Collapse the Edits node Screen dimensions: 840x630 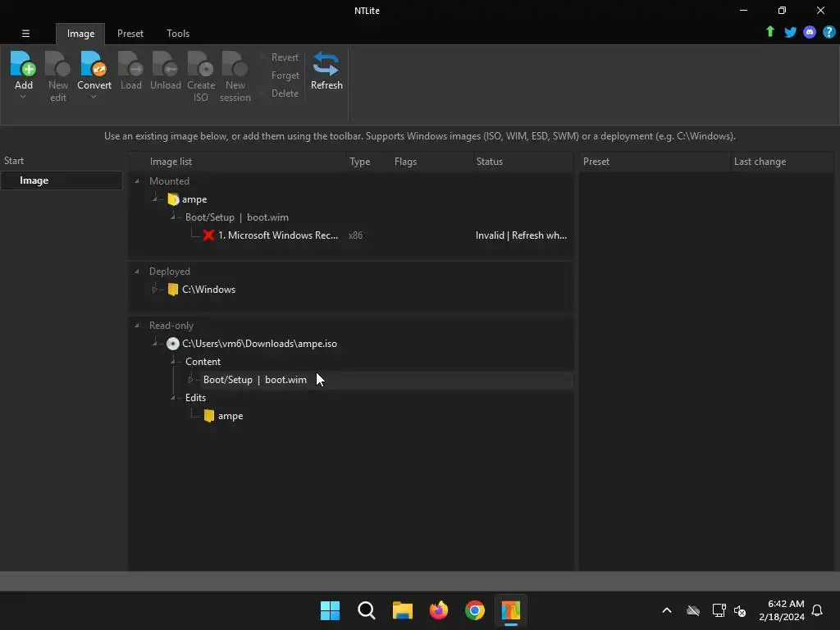coord(173,398)
